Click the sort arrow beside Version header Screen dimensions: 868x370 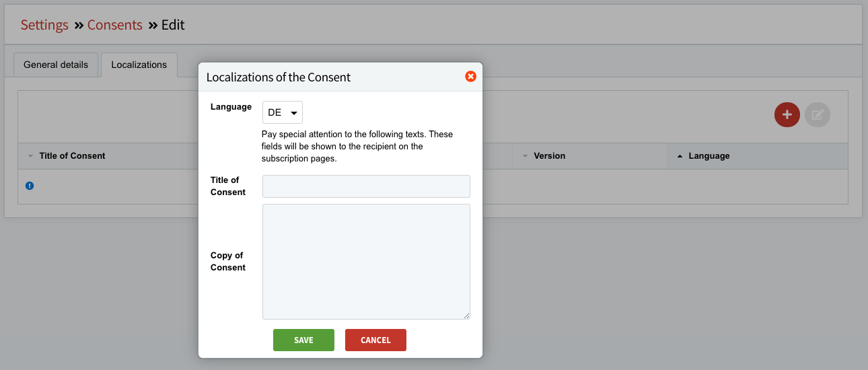[525, 156]
